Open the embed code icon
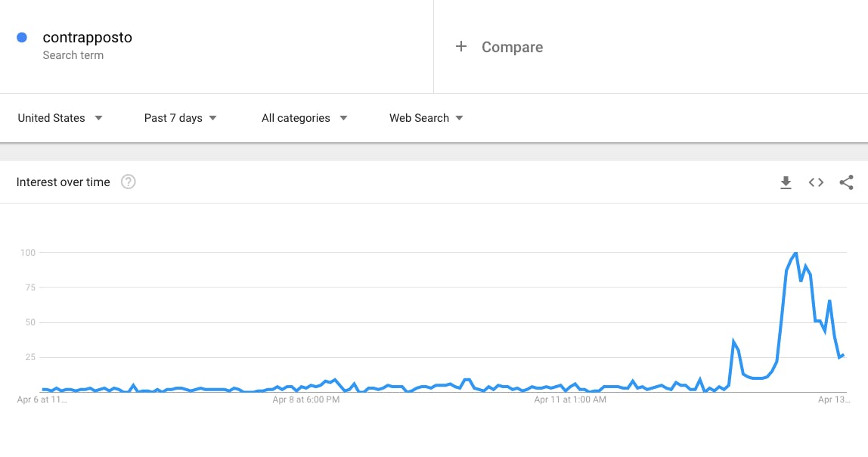The image size is (868, 457). pos(816,182)
